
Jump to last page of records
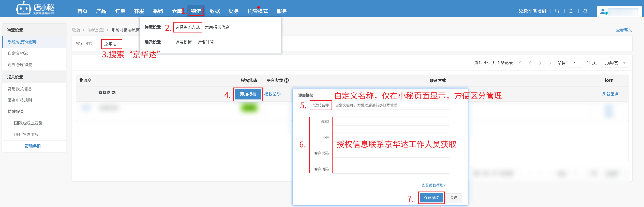tap(550, 63)
